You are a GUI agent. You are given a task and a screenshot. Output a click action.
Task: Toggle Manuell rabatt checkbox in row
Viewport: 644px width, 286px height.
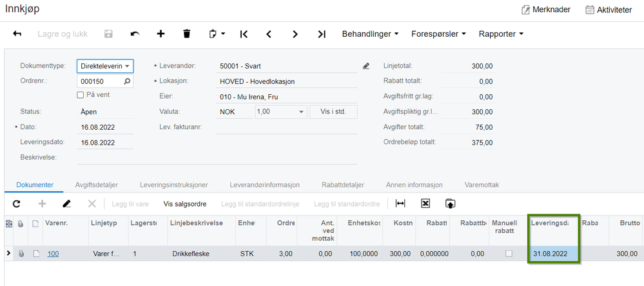509,254
